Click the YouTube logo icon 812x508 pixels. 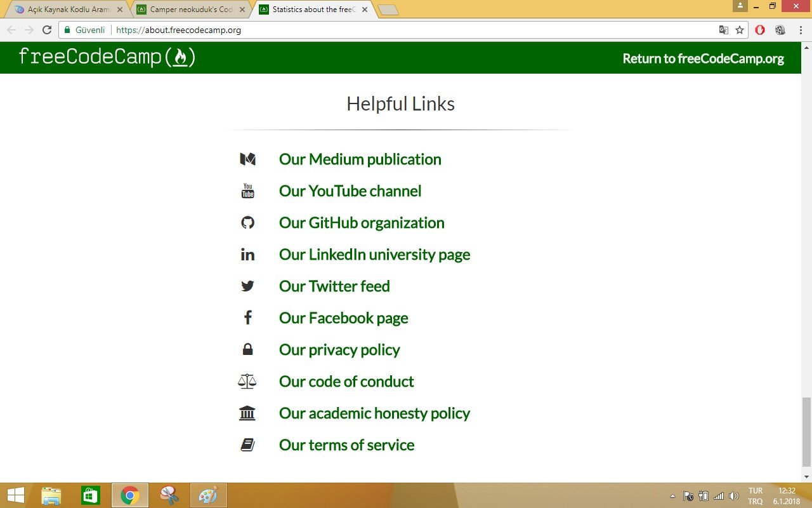(x=247, y=191)
